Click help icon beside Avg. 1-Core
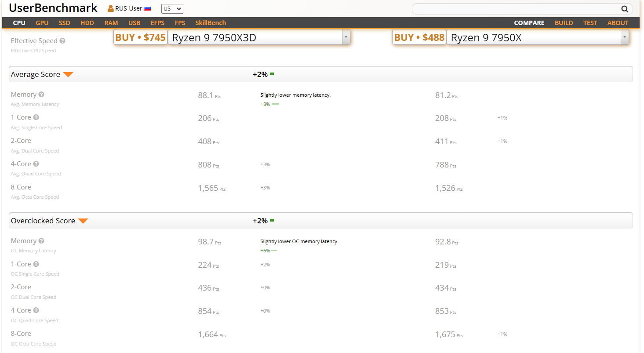The image size is (644, 353). 36,117
